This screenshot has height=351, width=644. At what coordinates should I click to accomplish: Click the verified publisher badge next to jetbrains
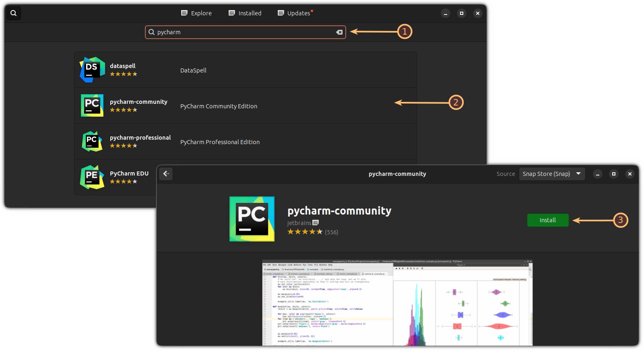[316, 223]
